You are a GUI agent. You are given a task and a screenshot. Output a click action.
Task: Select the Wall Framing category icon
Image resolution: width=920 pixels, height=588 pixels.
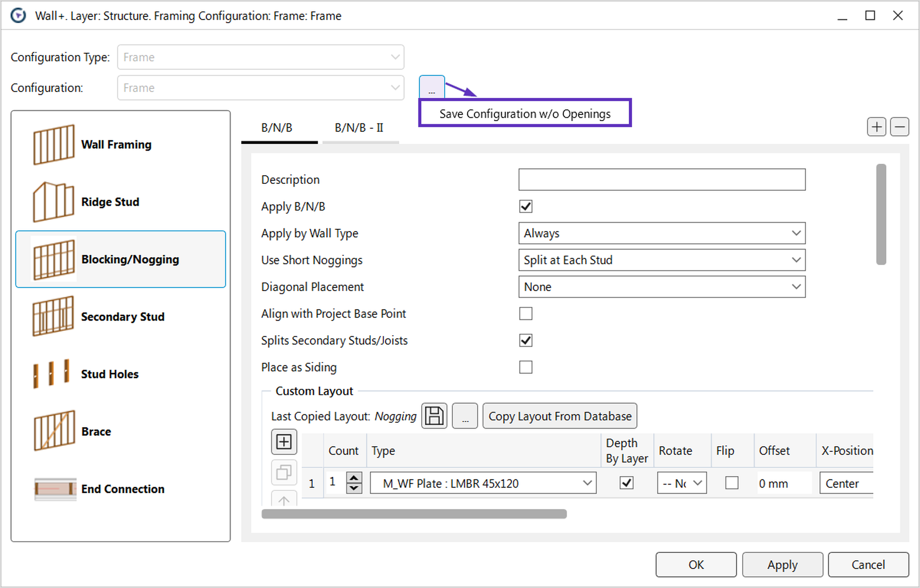click(55, 144)
